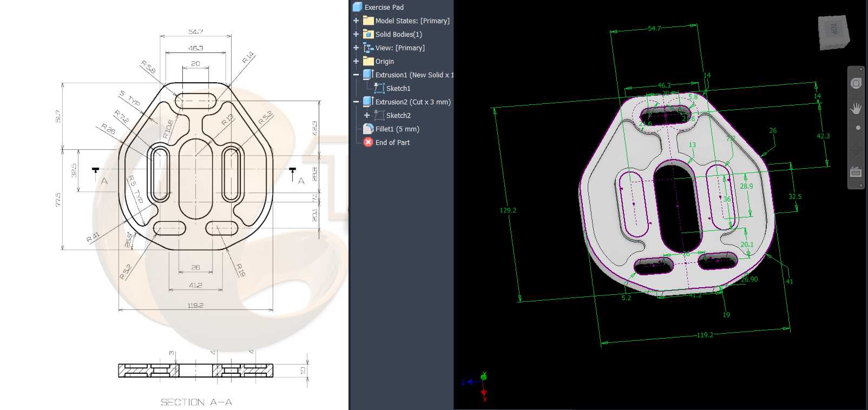868x410 pixels.
Task: Click the Sketch2 icon in browser
Action: point(379,115)
